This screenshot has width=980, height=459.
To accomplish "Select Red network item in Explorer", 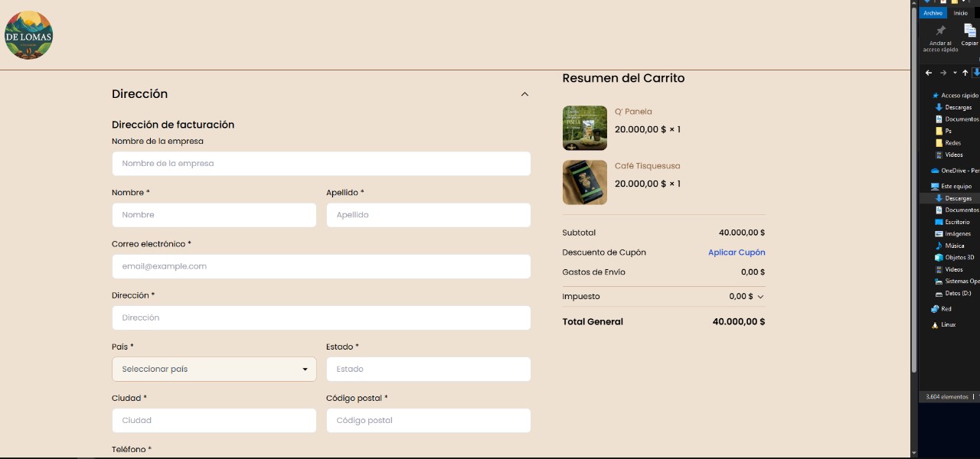I will (946, 309).
